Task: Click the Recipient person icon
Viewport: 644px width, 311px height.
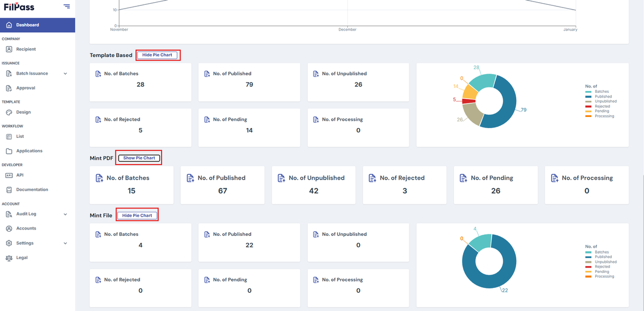Action: click(x=9, y=49)
